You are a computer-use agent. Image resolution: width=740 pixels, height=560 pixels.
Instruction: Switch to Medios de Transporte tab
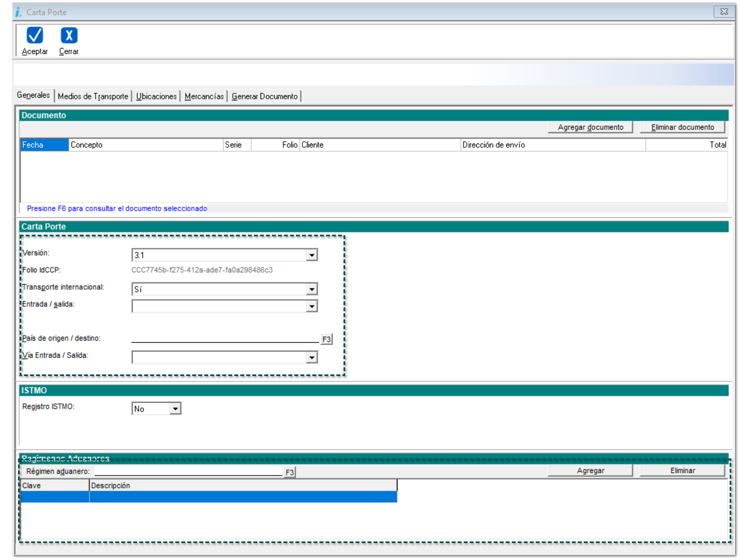(93, 97)
